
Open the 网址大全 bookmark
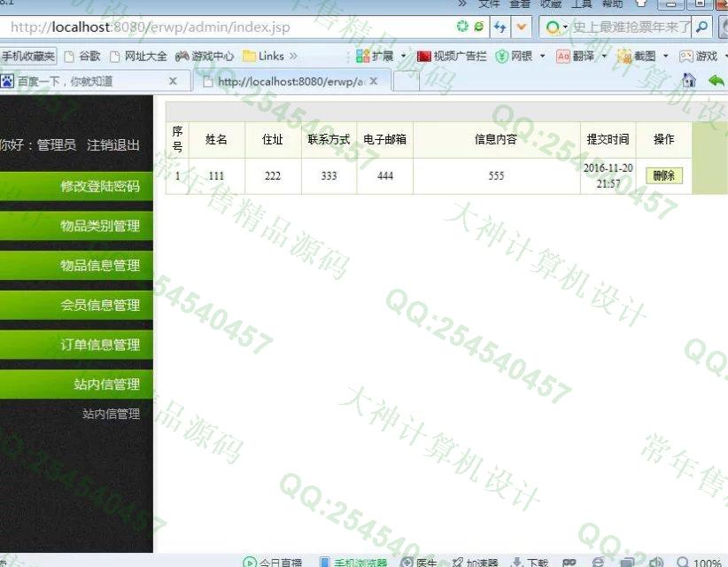click(138, 57)
